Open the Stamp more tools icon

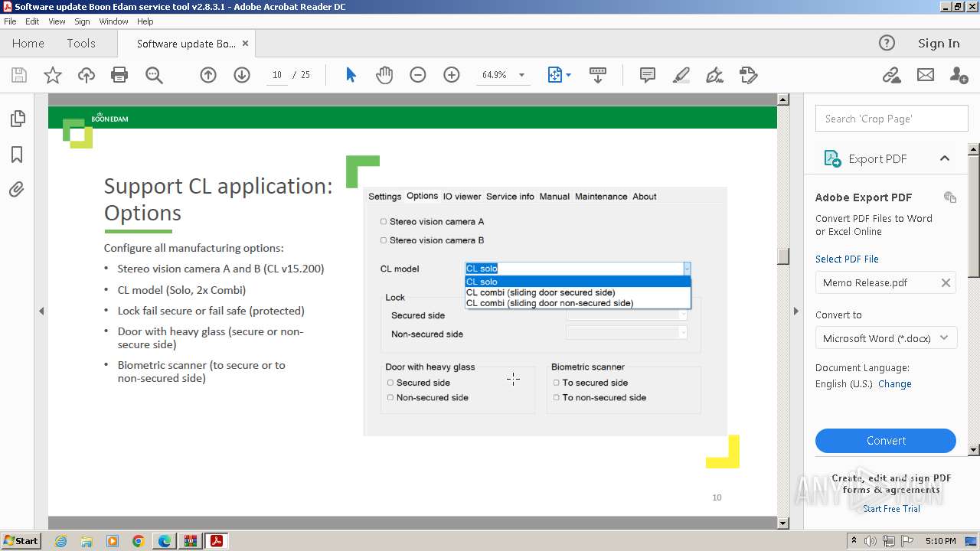tap(748, 75)
